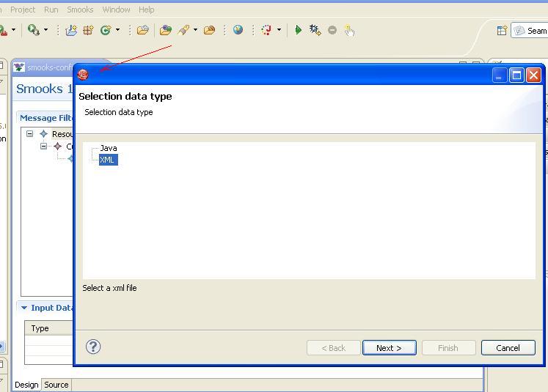Image resolution: width=548 pixels, height=392 pixels.
Task: Open the Project menu
Action: point(23,10)
